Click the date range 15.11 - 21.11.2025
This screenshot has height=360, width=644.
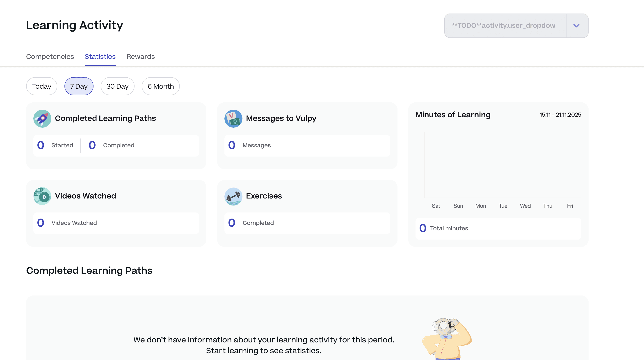click(560, 115)
